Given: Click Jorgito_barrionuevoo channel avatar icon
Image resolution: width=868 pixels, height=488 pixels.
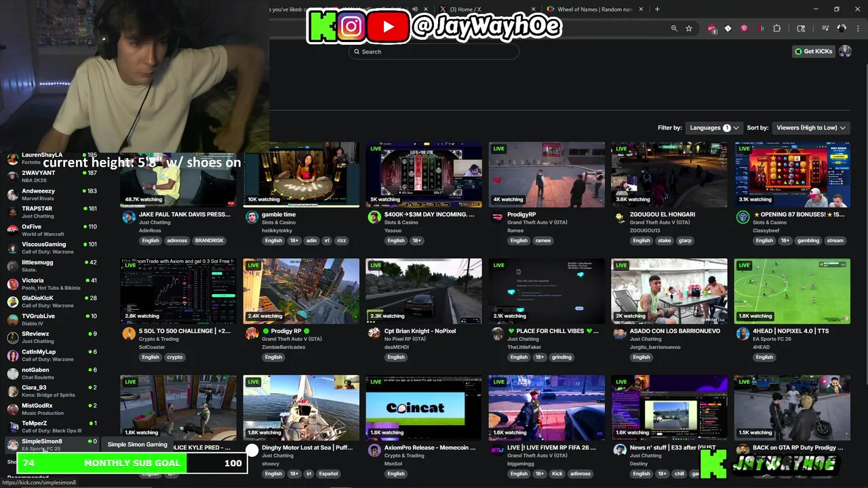Looking at the screenshot, I should (x=620, y=333).
